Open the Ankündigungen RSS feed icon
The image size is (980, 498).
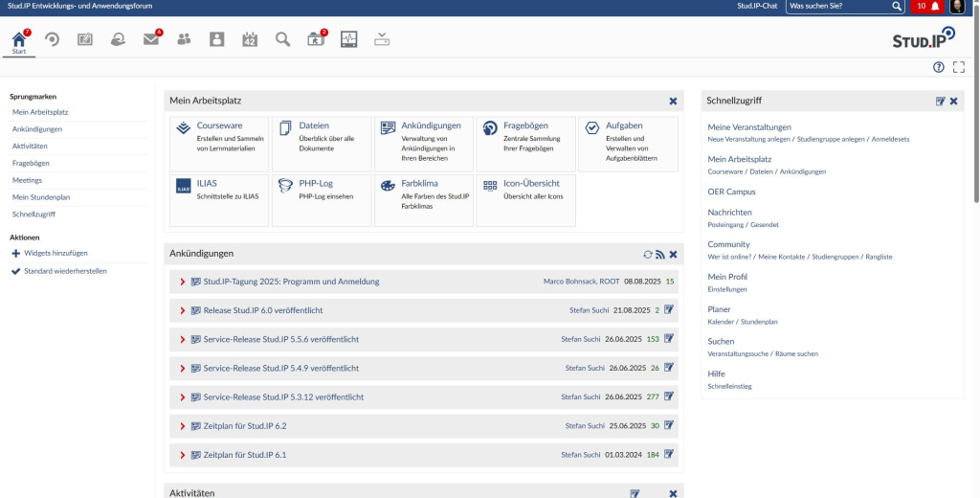pyautogui.click(x=660, y=254)
